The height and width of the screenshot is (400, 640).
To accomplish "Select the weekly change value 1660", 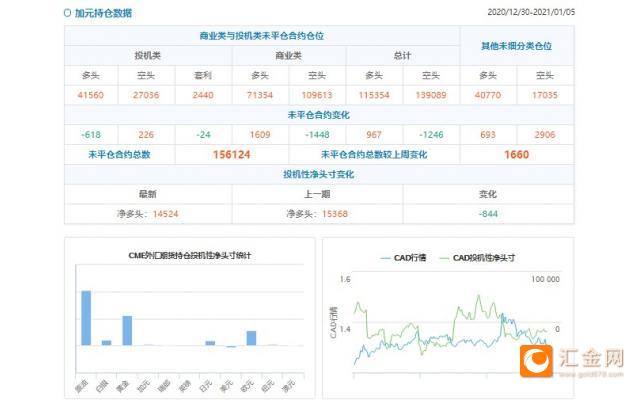I will 516,155.
